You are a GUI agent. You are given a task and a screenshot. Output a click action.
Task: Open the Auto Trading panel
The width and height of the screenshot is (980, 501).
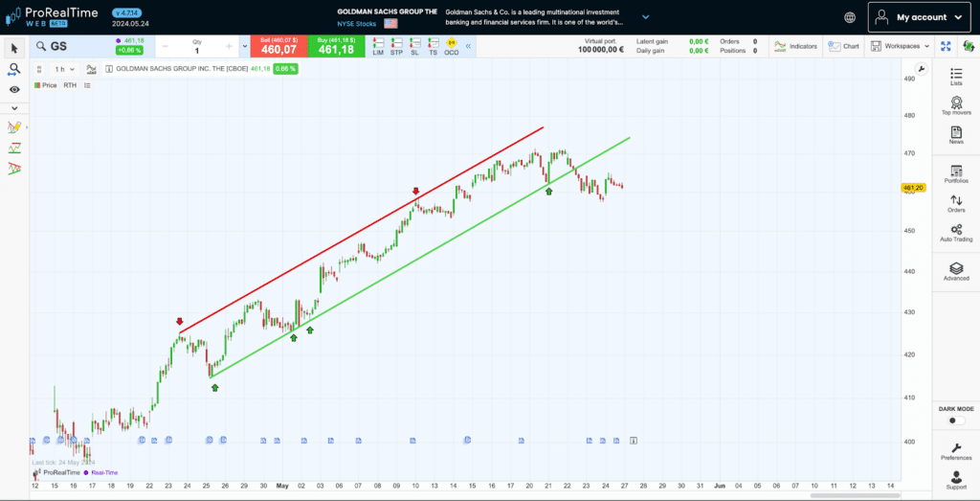pyautogui.click(x=956, y=234)
